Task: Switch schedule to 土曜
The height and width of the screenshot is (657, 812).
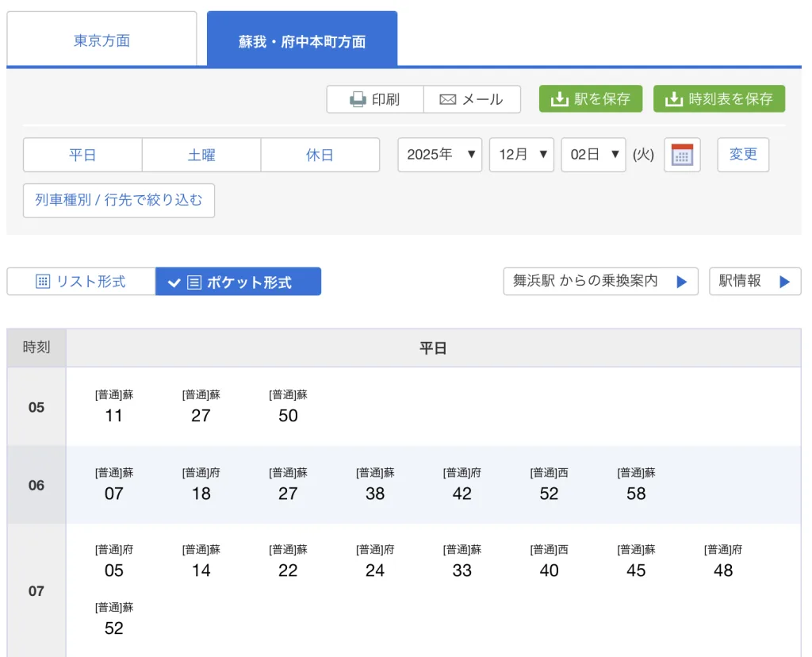Action: (x=201, y=155)
